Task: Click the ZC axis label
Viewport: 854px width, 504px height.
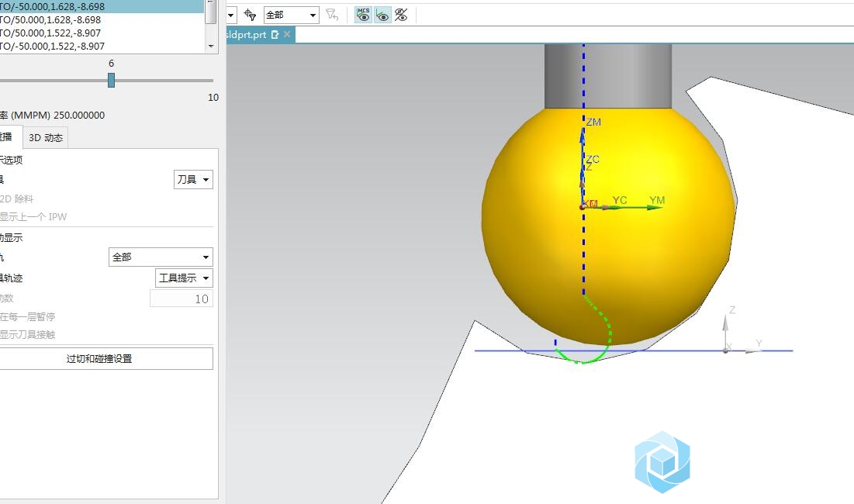Action: 593,159
